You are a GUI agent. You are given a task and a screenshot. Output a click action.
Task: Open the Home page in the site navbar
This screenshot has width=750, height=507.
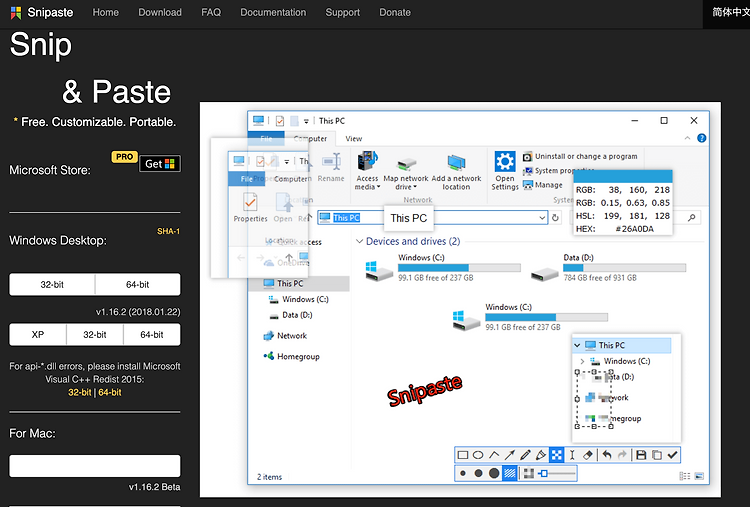click(105, 12)
